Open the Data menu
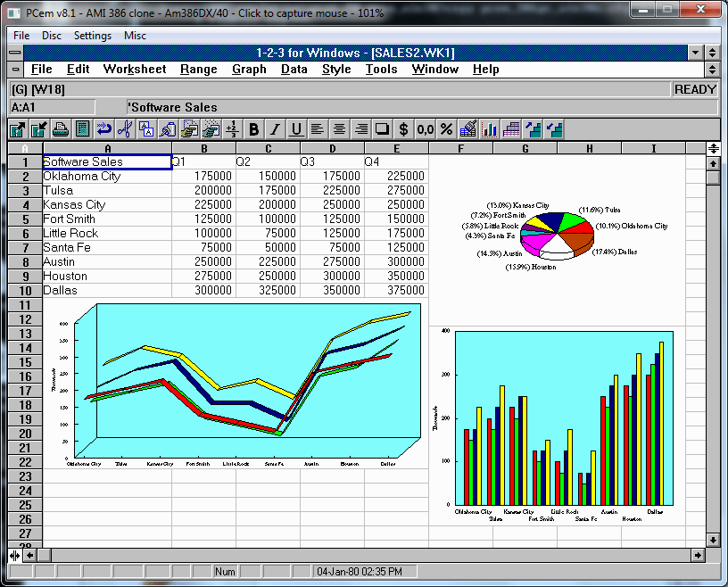The height and width of the screenshot is (587, 728). click(294, 70)
